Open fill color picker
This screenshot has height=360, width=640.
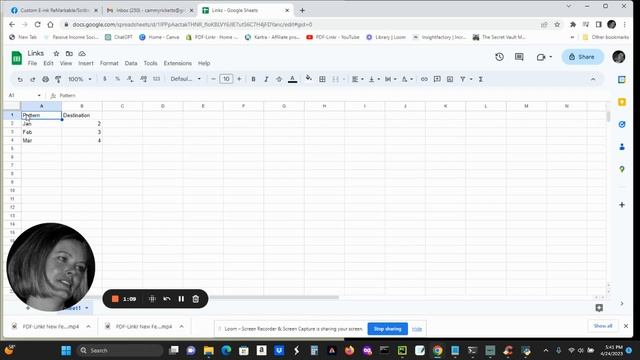(309, 78)
